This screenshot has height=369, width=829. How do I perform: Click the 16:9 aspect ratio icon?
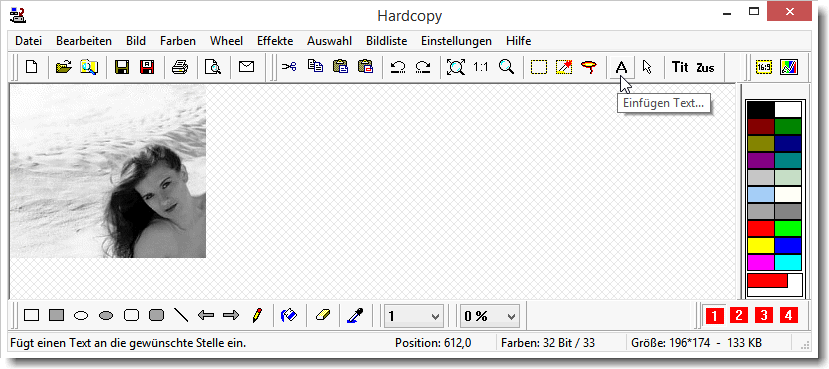(x=763, y=67)
